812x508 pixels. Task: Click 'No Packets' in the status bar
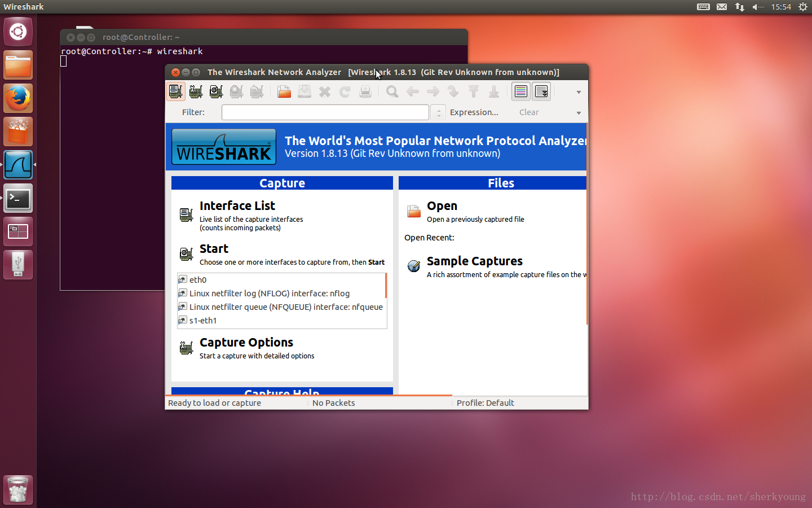click(334, 403)
